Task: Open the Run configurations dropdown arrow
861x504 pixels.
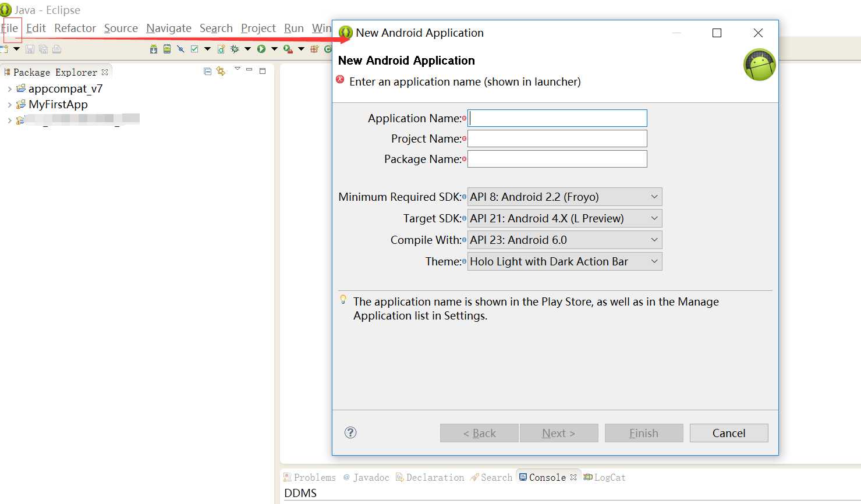Action: click(x=274, y=49)
